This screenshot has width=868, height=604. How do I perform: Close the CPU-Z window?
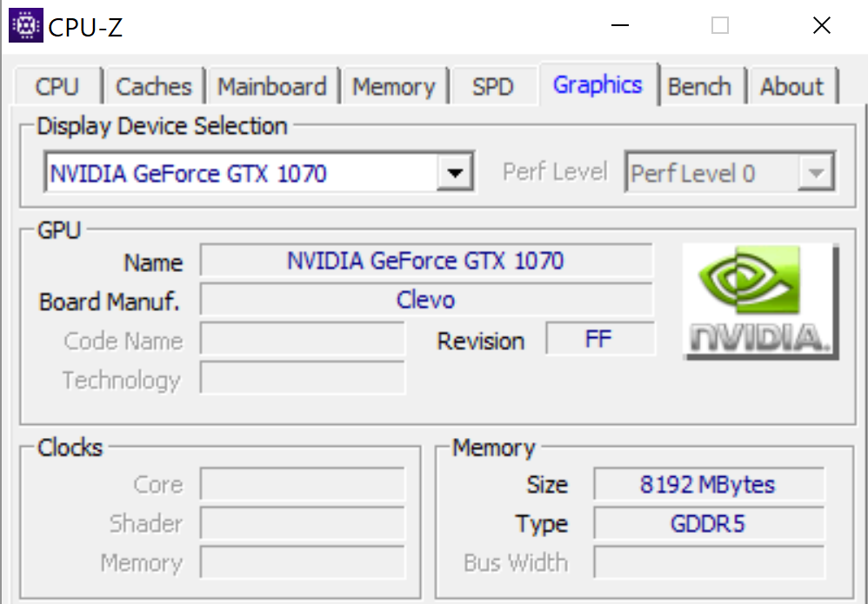tap(822, 25)
